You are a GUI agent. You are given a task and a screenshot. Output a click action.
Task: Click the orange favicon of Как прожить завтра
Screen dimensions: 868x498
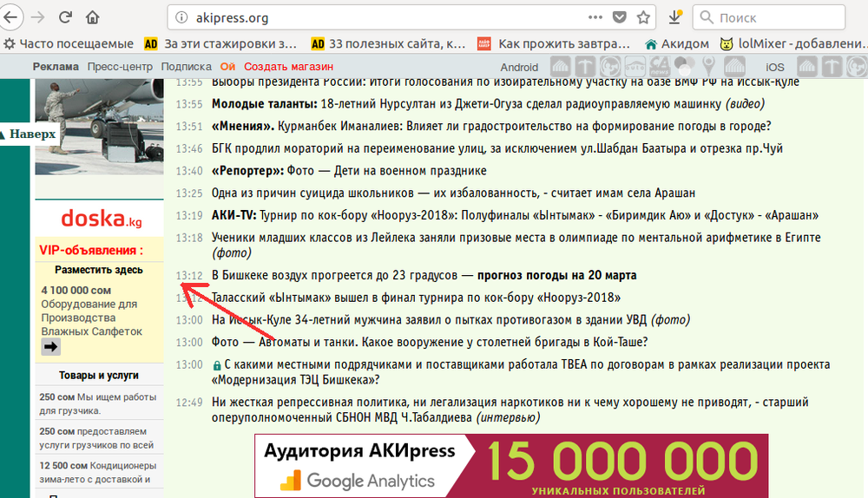(x=484, y=43)
